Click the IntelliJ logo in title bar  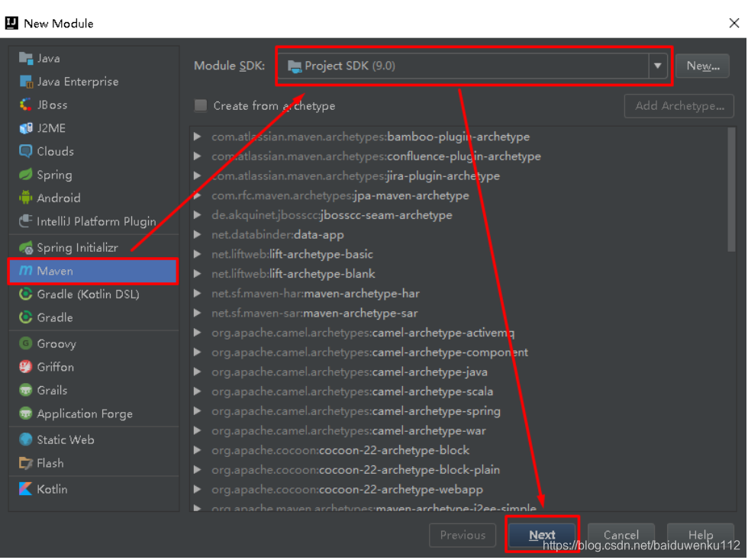pos(12,23)
